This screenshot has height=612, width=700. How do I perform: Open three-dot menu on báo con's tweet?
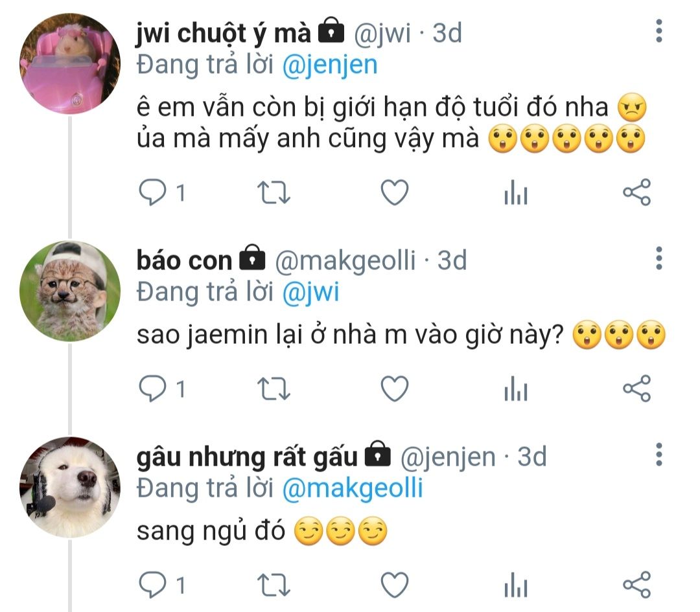coord(659,258)
